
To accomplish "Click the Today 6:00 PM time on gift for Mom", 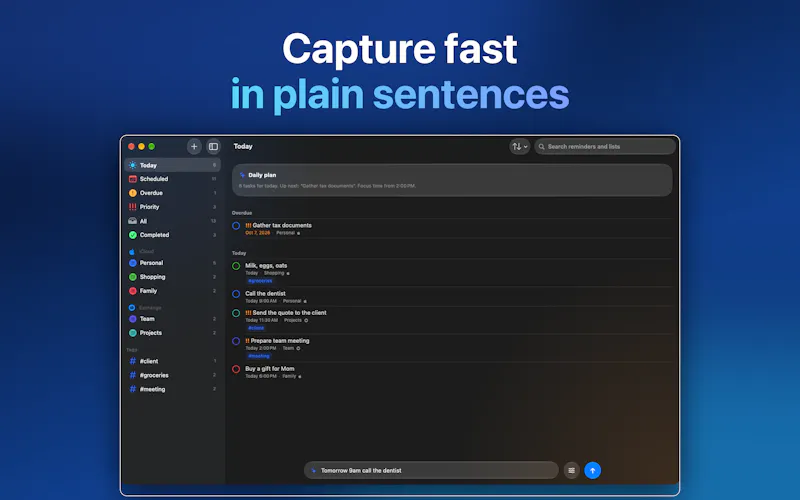I will [261, 376].
